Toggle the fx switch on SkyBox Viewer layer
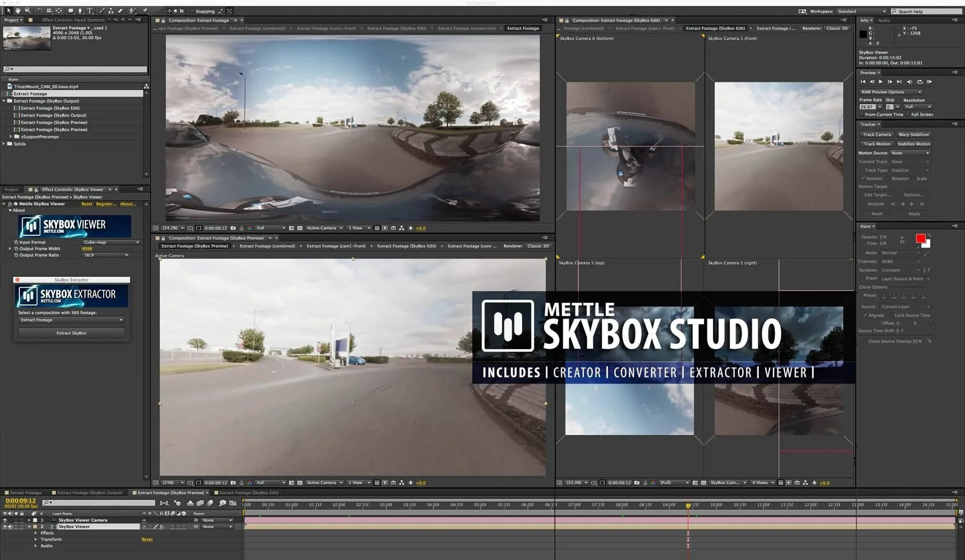This screenshot has width=965, height=560. click(162, 527)
